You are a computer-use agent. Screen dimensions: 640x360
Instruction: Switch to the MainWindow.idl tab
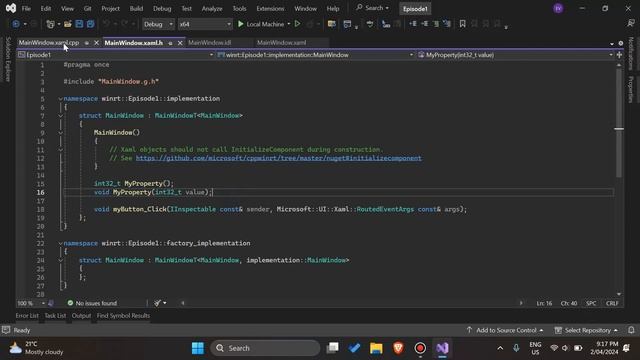coord(210,42)
